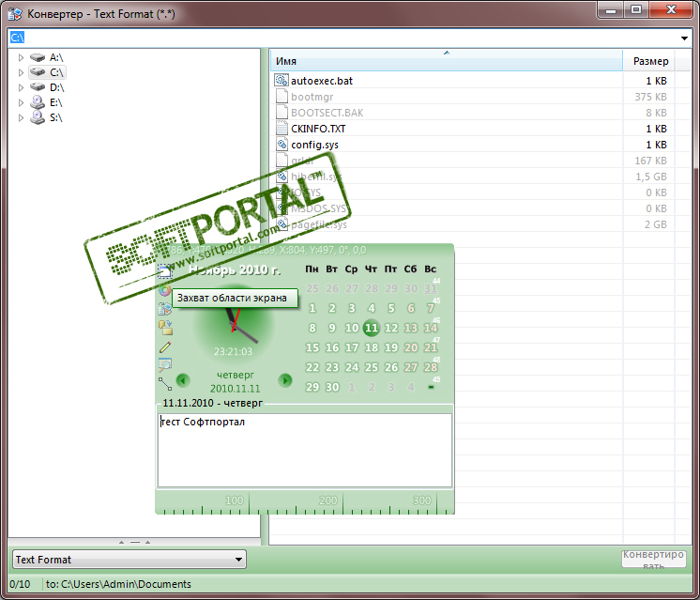Click the D:\ drive icon in tree

[38, 87]
